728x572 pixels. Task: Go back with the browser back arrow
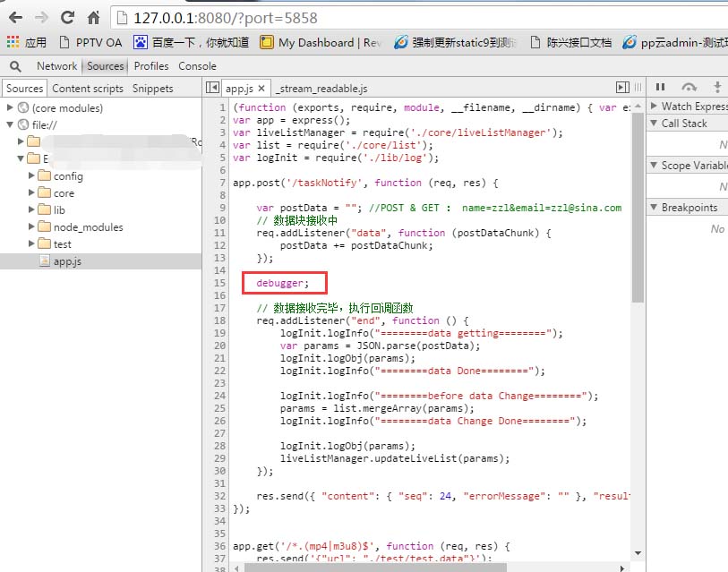15,18
